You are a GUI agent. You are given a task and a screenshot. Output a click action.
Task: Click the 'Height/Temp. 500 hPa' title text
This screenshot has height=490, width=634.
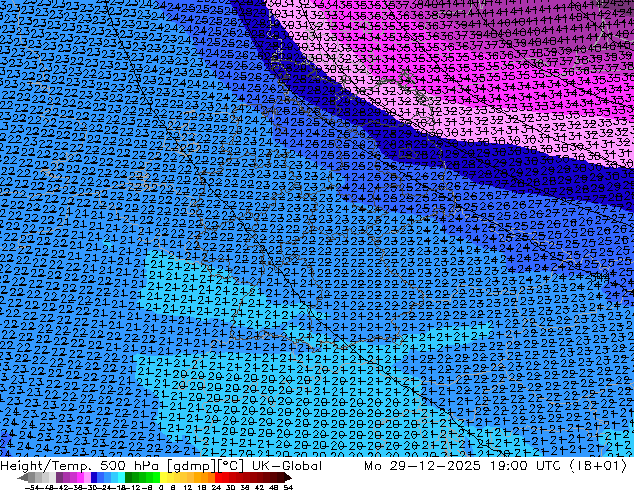(x=79, y=466)
